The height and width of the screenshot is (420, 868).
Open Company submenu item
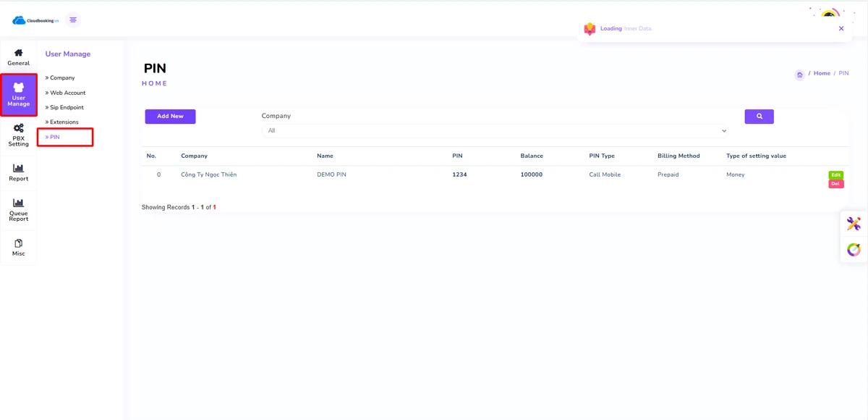pyautogui.click(x=62, y=77)
